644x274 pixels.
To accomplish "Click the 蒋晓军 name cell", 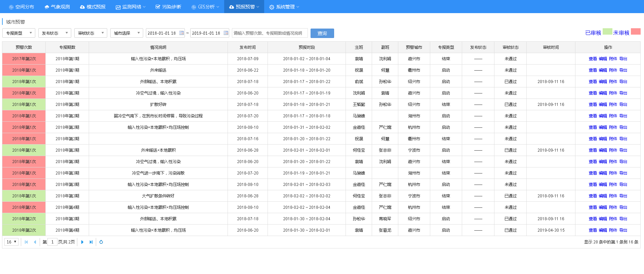I will 385,219.
